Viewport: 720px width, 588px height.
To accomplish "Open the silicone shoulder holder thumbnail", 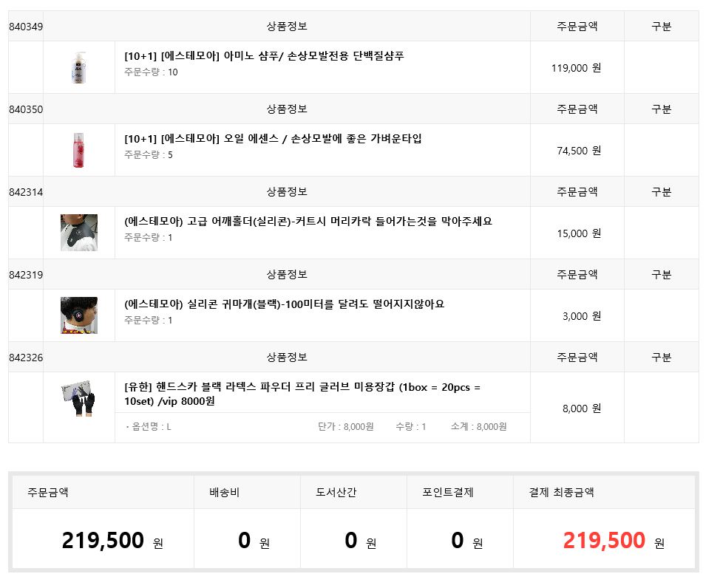I will pyautogui.click(x=79, y=233).
